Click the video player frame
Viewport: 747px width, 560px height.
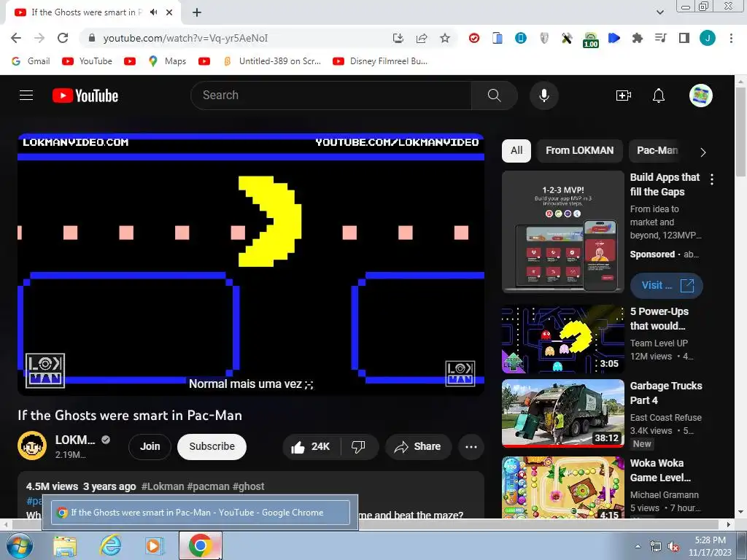251,265
